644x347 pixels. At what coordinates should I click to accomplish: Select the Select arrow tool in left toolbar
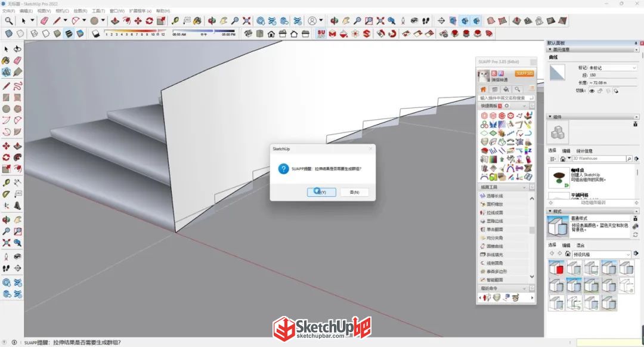[6, 49]
